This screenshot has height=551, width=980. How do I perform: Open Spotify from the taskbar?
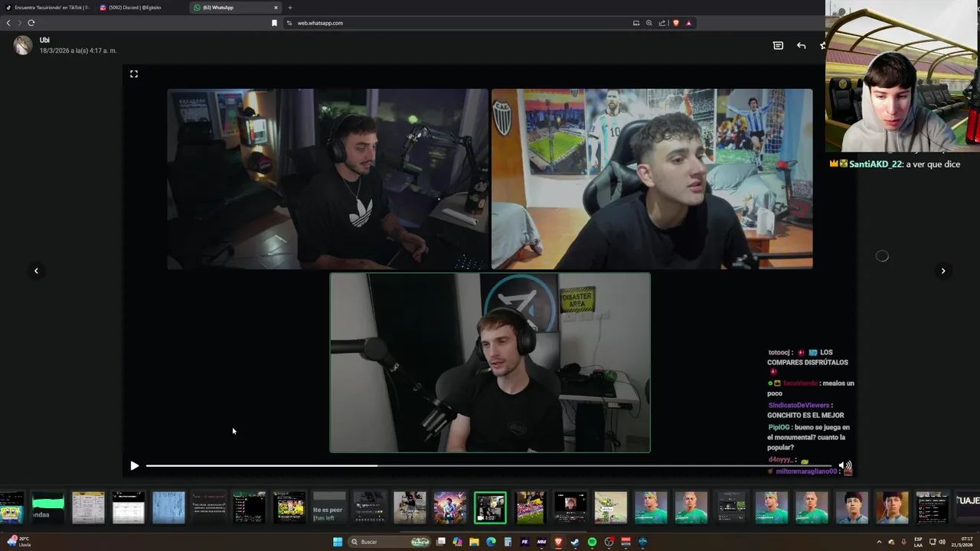(x=592, y=542)
